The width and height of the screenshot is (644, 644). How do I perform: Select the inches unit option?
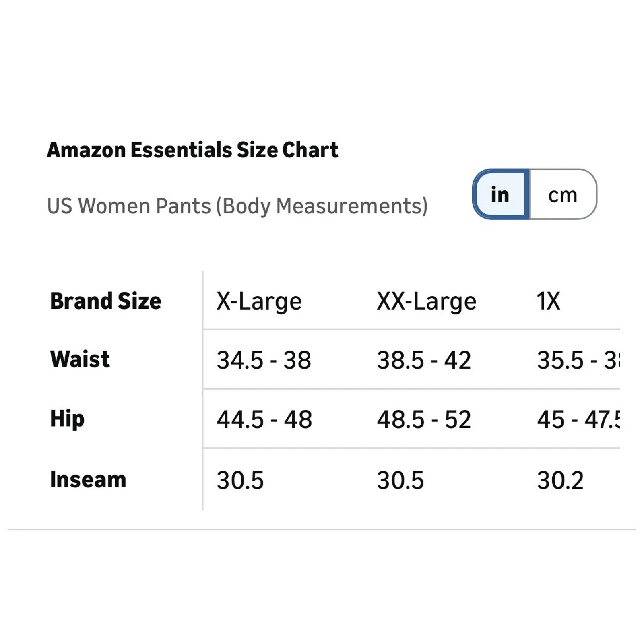(x=500, y=195)
